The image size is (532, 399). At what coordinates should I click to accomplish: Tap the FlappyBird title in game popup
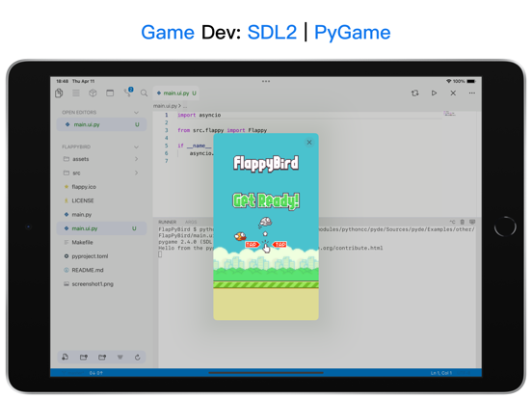pyautogui.click(x=266, y=164)
